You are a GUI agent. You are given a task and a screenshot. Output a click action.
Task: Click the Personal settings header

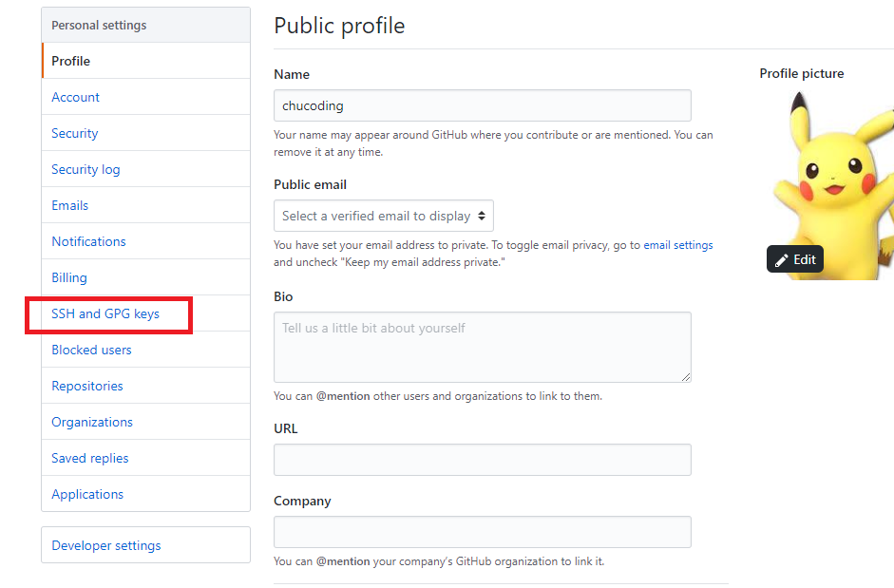(x=146, y=25)
